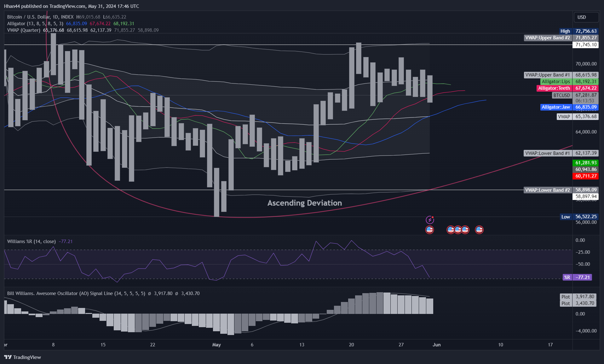Click the Awesome Oscillator (AO) Signal Line legend
The width and height of the screenshot is (604, 364).
[x=76, y=293]
